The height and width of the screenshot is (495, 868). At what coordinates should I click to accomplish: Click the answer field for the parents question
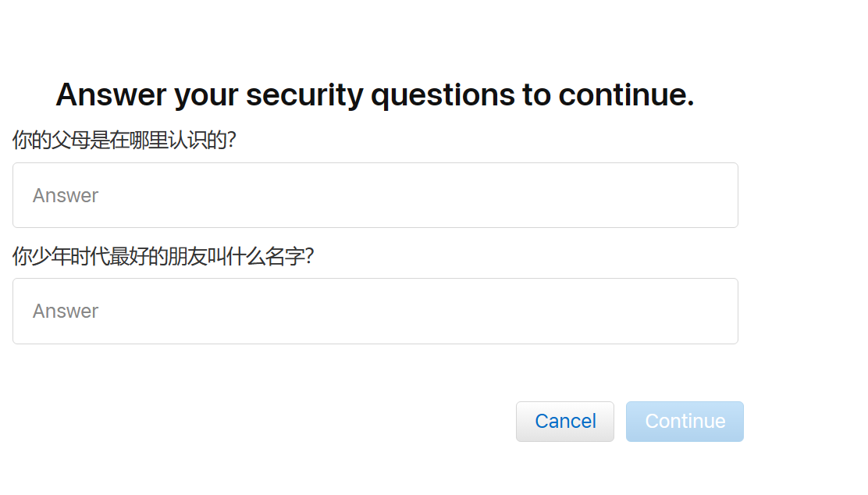375,195
